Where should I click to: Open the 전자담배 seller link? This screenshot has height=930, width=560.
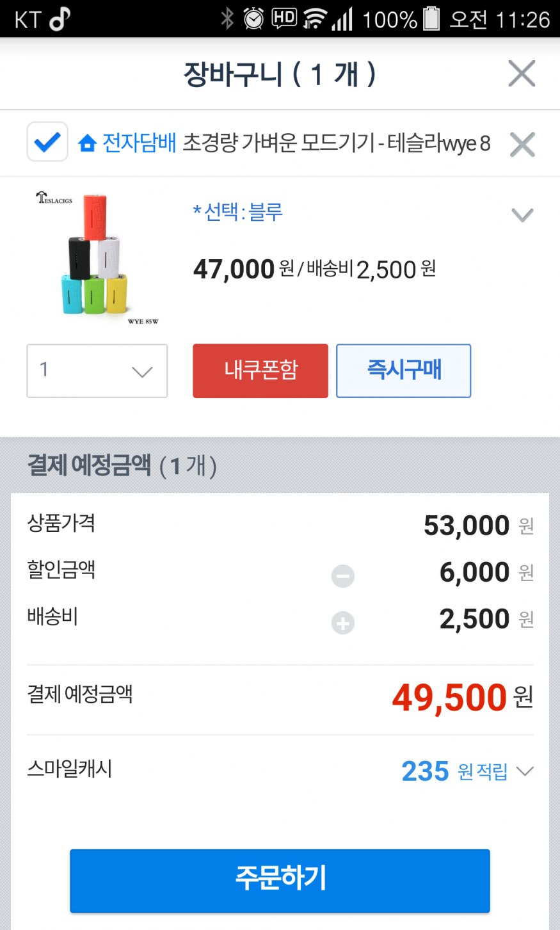click(139, 143)
